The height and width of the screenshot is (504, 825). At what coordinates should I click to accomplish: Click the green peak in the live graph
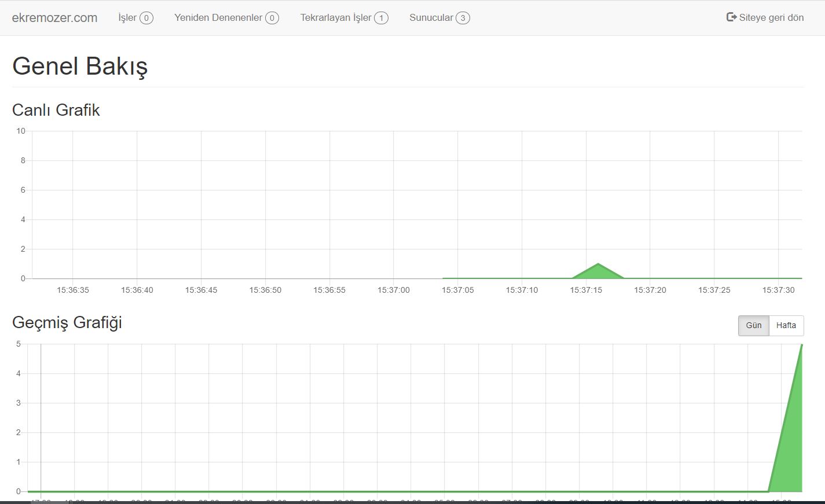pos(598,272)
